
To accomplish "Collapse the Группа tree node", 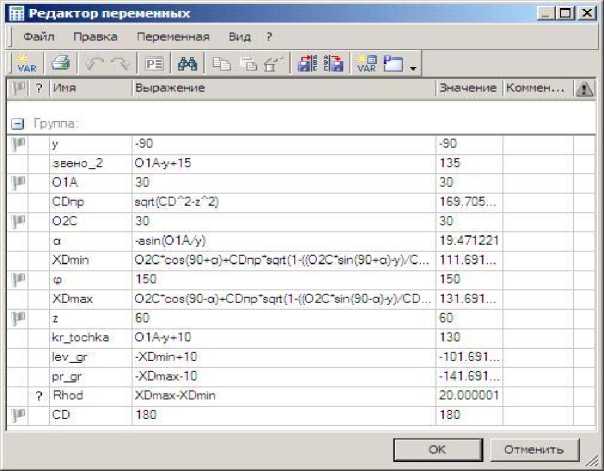I will point(17,124).
